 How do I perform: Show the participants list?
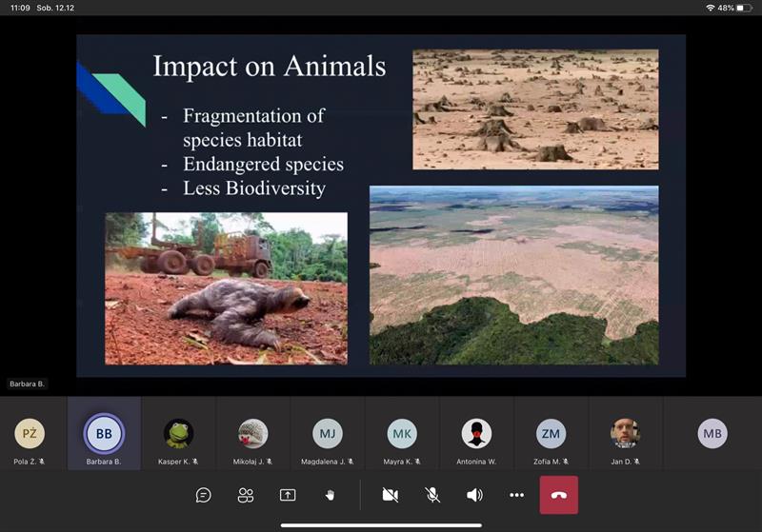246,495
